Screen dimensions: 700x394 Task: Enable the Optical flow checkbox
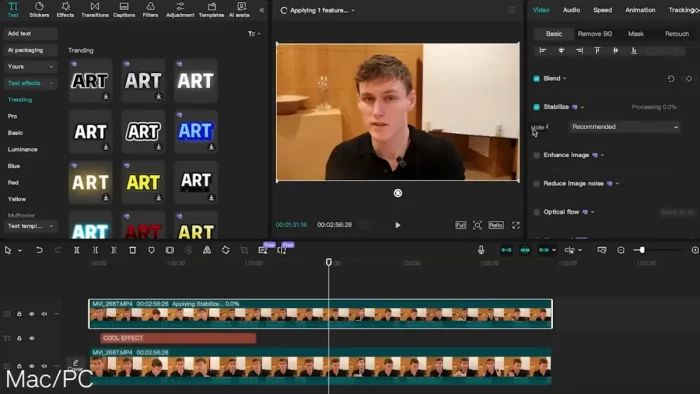537,212
